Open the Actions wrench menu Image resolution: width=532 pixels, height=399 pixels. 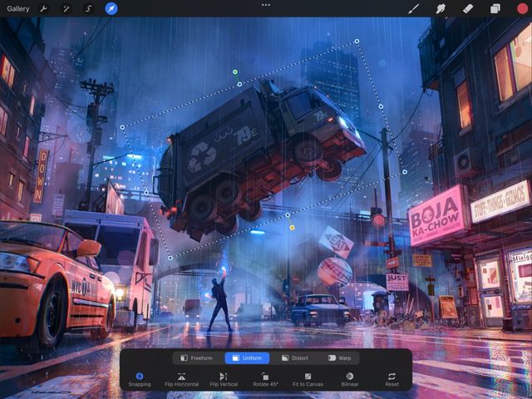click(43, 9)
